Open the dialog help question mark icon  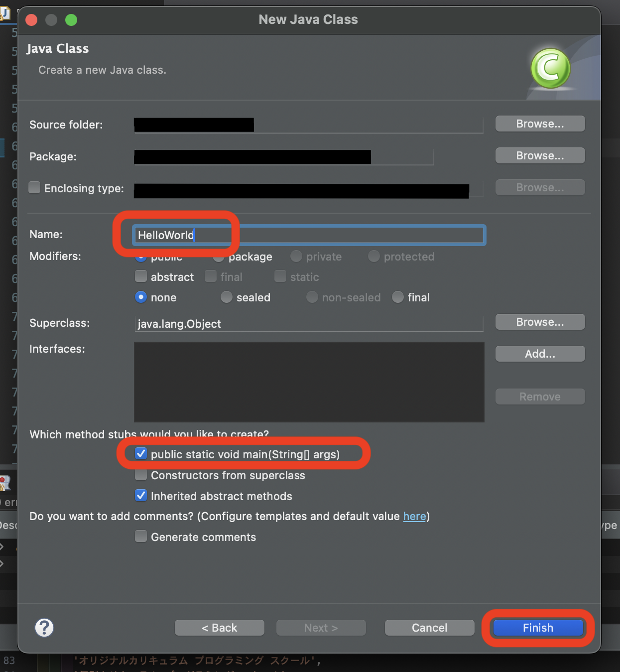44,628
